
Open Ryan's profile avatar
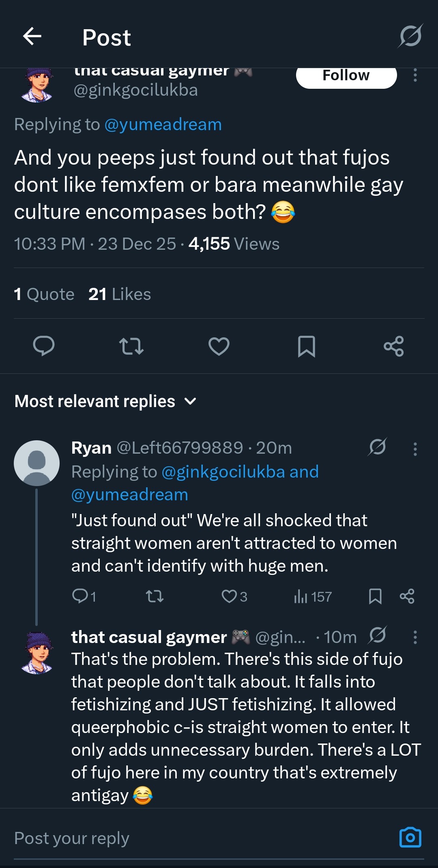(36, 463)
